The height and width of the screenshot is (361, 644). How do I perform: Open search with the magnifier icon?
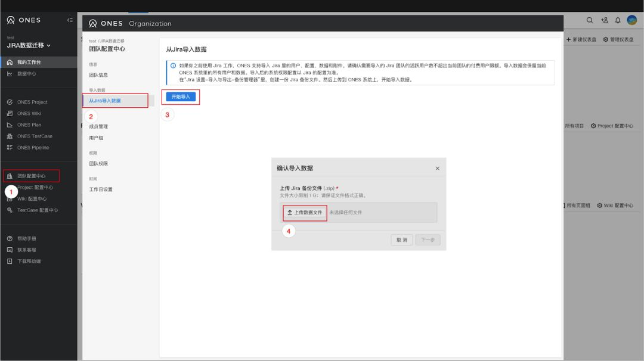[589, 20]
